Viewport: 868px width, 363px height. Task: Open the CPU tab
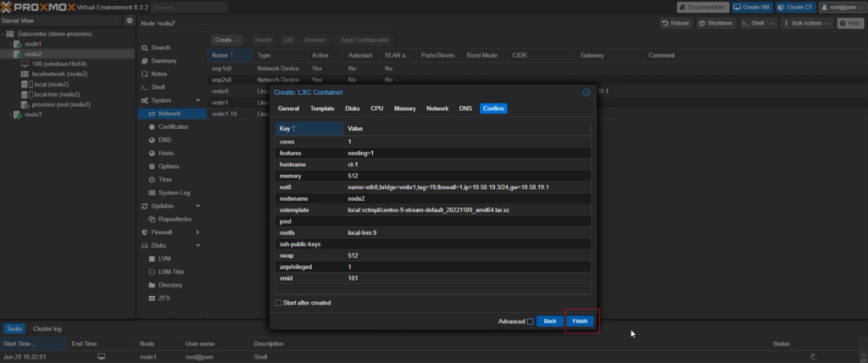click(377, 109)
